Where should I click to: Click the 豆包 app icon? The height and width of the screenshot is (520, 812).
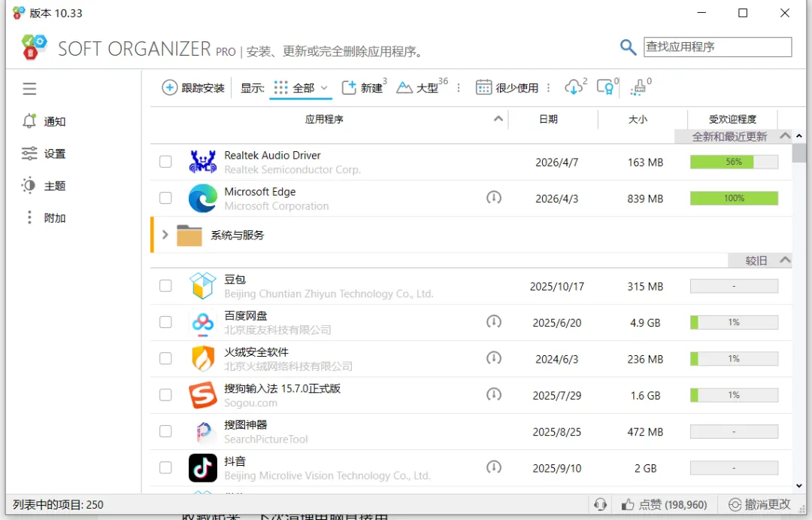[x=202, y=286]
